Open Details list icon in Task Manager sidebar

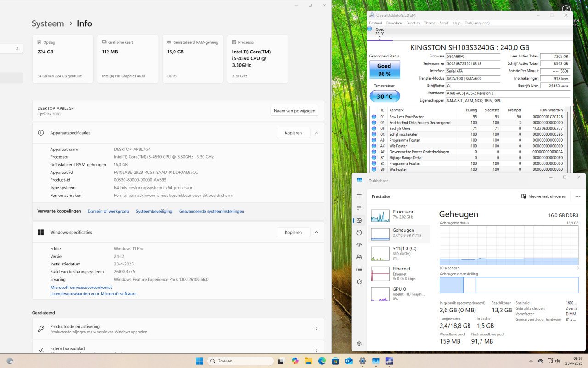pos(359,269)
